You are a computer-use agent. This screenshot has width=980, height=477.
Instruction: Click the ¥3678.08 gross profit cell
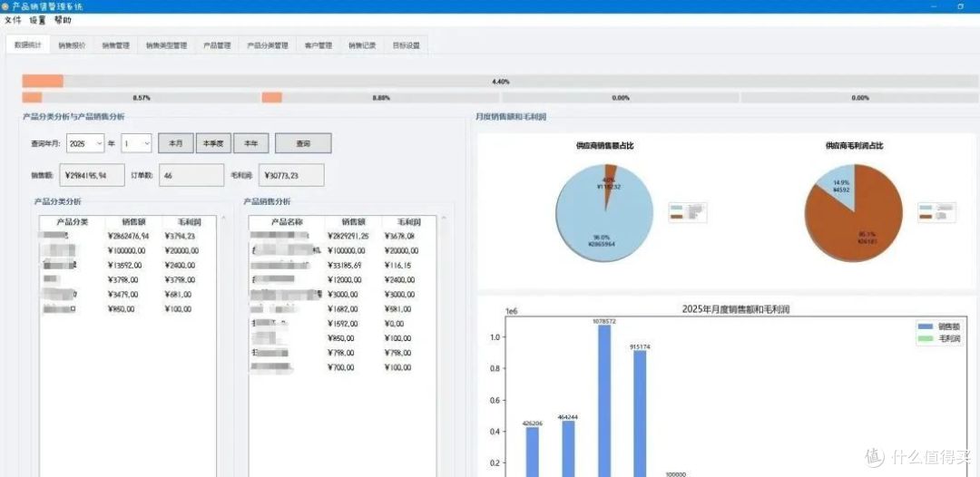(x=401, y=236)
